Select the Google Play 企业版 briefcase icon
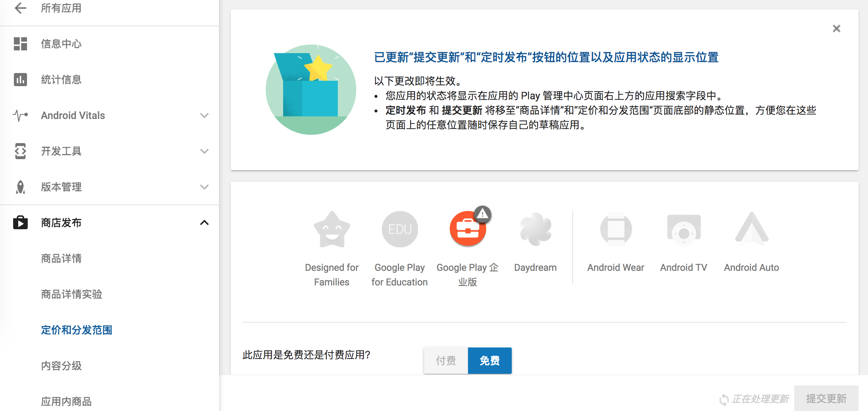Screen dimensions: 868x411 (x=468, y=229)
